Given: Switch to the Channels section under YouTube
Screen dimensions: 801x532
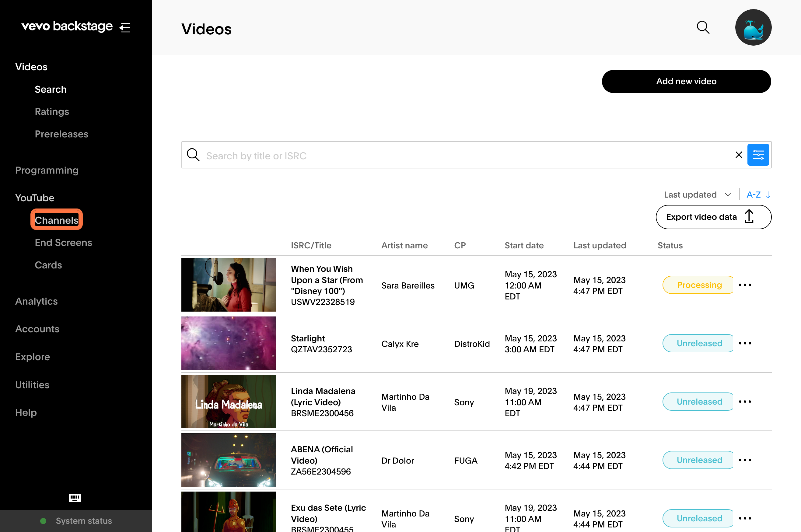Looking at the screenshot, I should click(56, 220).
